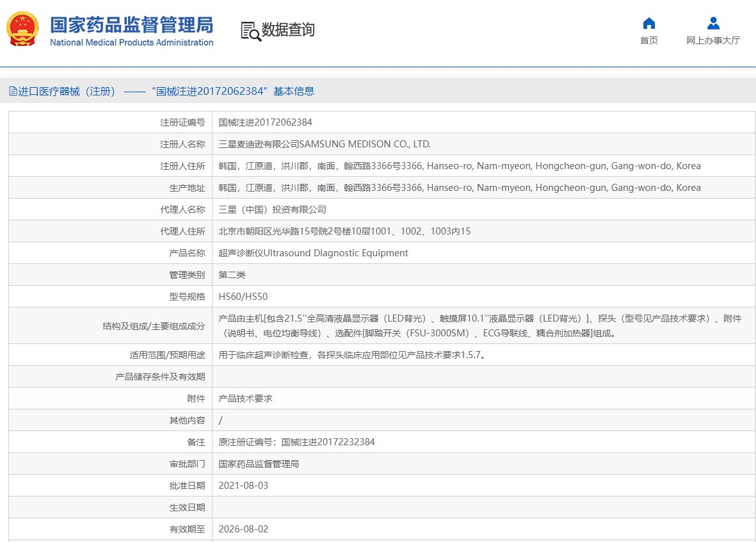Click the document icon before 进口医疗器械
Image resolution: width=756 pixels, height=542 pixels.
pyautogui.click(x=13, y=91)
